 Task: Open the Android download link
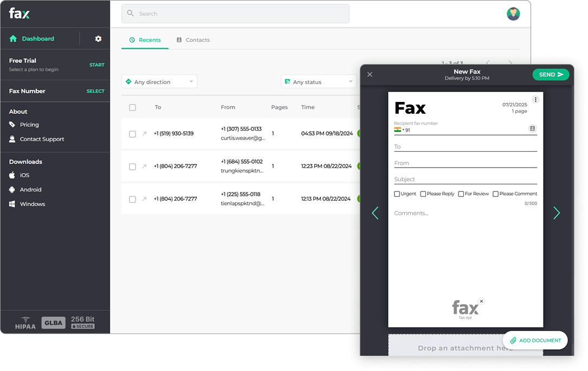tap(31, 190)
